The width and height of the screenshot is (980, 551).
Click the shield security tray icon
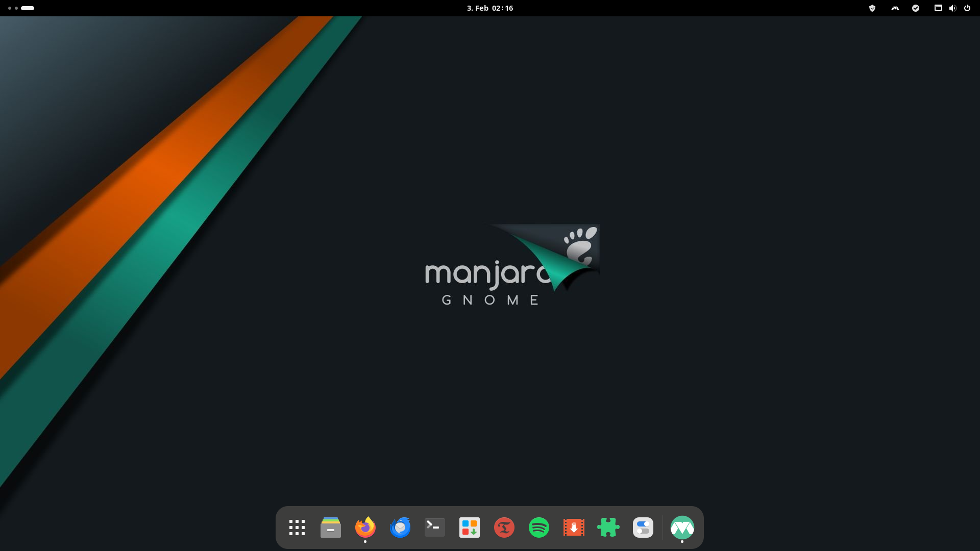coord(872,8)
